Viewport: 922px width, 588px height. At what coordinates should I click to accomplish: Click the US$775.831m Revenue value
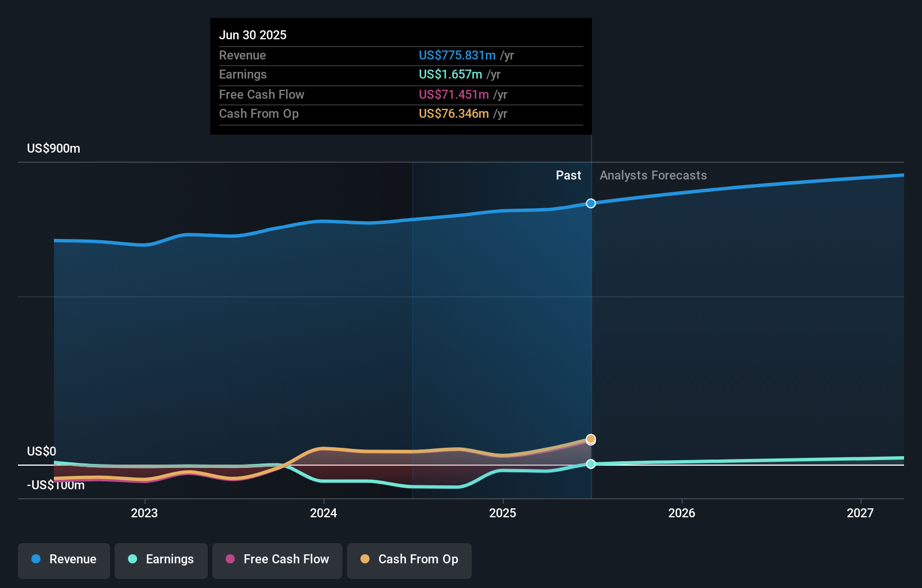457,55
